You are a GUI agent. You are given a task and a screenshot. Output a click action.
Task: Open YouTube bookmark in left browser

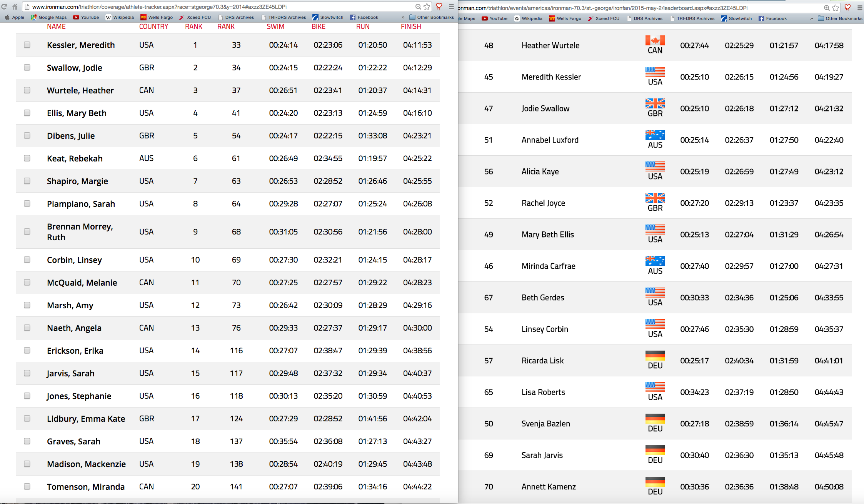click(x=86, y=17)
